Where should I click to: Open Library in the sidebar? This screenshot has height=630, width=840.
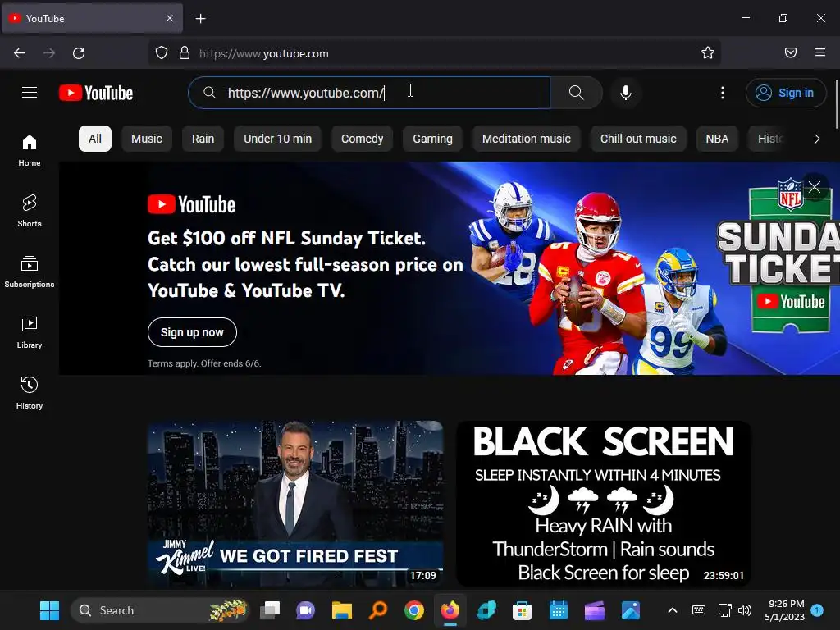30,332
